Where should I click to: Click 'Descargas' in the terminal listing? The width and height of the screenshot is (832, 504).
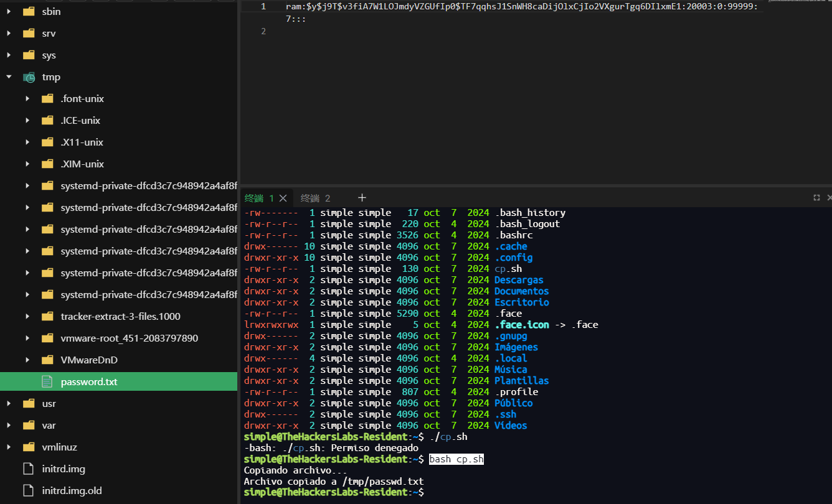519,280
